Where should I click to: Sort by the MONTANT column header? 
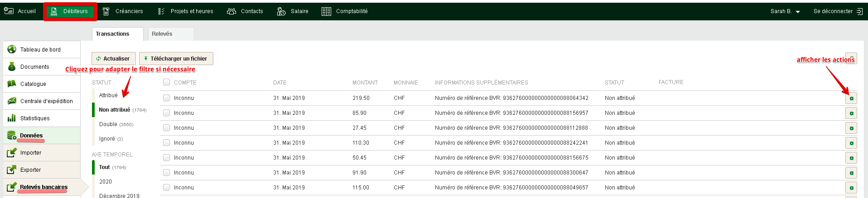pos(365,83)
